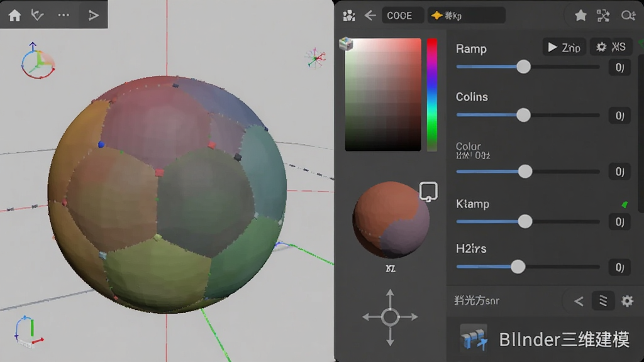
Task: Open settings with the gear in the bottom panel bar
Action: [627, 301]
